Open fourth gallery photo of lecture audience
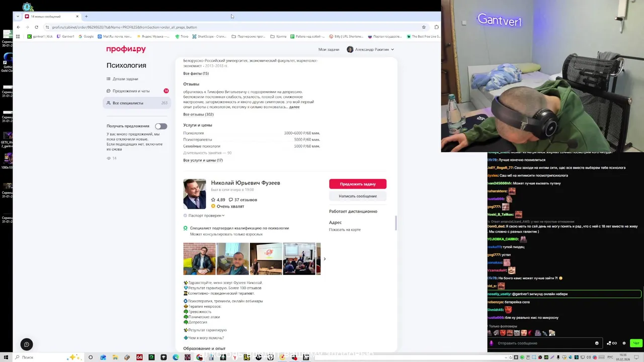 click(x=299, y=259)
